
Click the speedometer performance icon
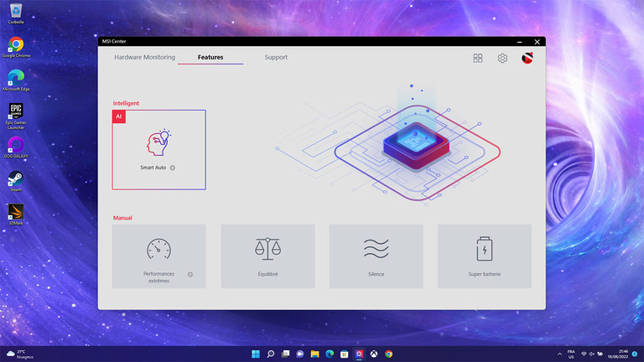pos(159,249)
